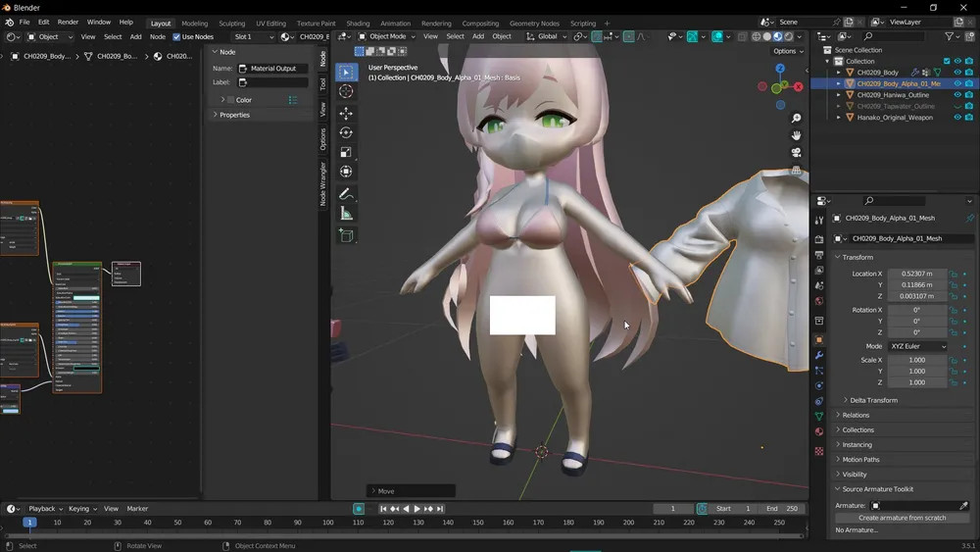Open the XYZ Euler rotation mode dropdown

tap(917, 346)
